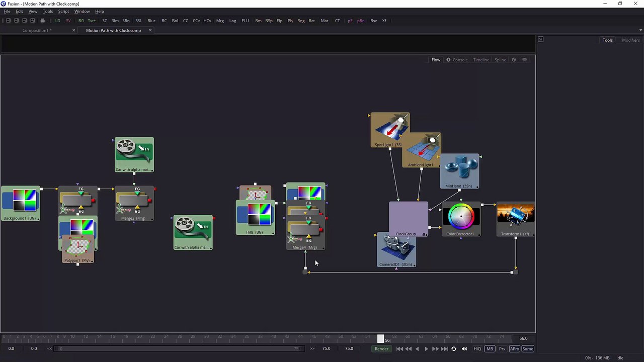Select the SpotLight1 node
Screen dimensions: 644x362
pyautogui.click(x=390, y=130)
